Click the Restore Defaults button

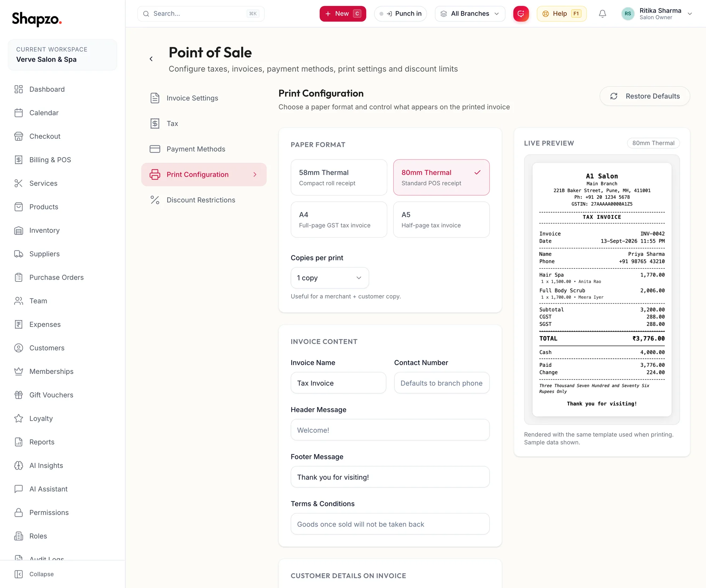pos(645,96)
